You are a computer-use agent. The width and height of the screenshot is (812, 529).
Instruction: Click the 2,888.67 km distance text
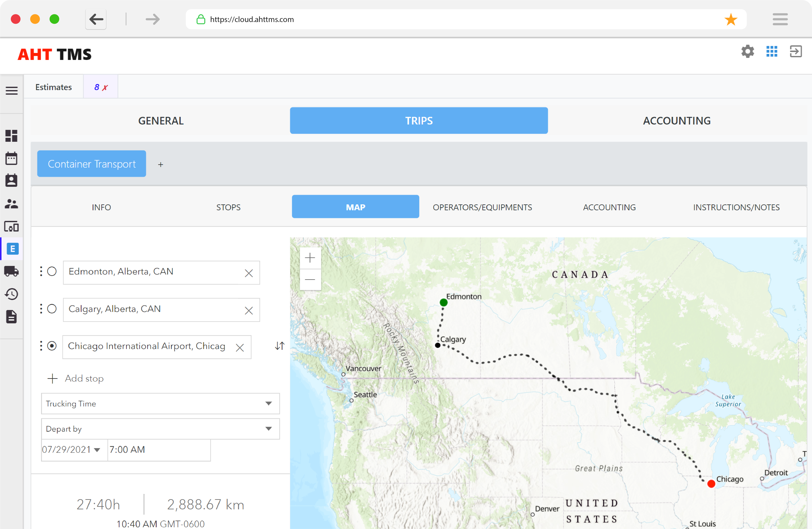[206, 504]
